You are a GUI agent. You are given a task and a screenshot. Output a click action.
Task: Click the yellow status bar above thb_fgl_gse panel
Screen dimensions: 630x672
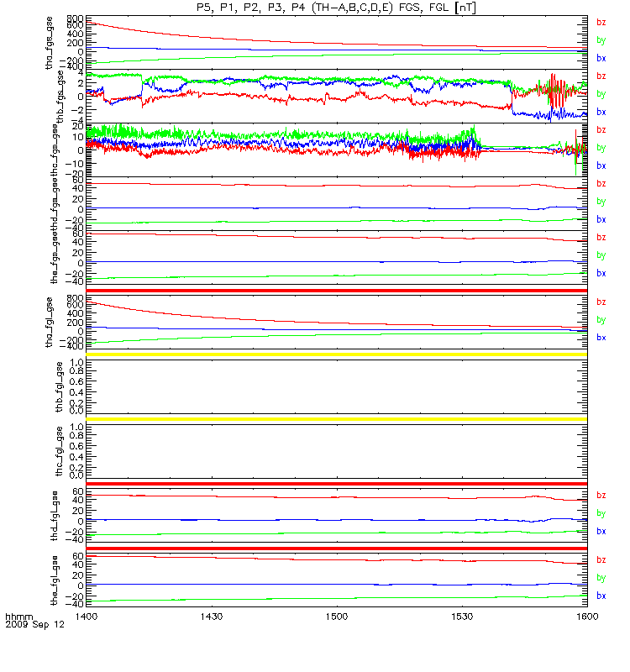pos(337,354)
